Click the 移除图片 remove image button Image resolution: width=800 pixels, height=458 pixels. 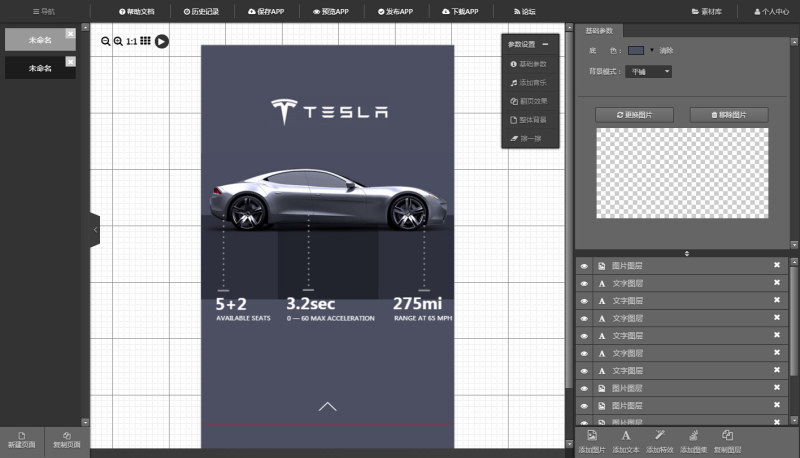click(x=729, y=115)
